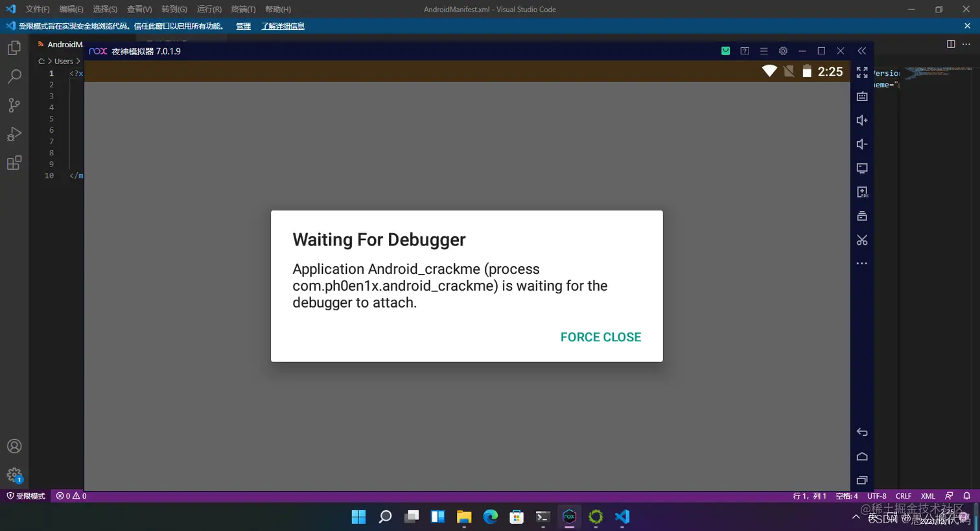Open the 转到(G) menu
This screenshot has width=980, height=531.
pos(174,9)
